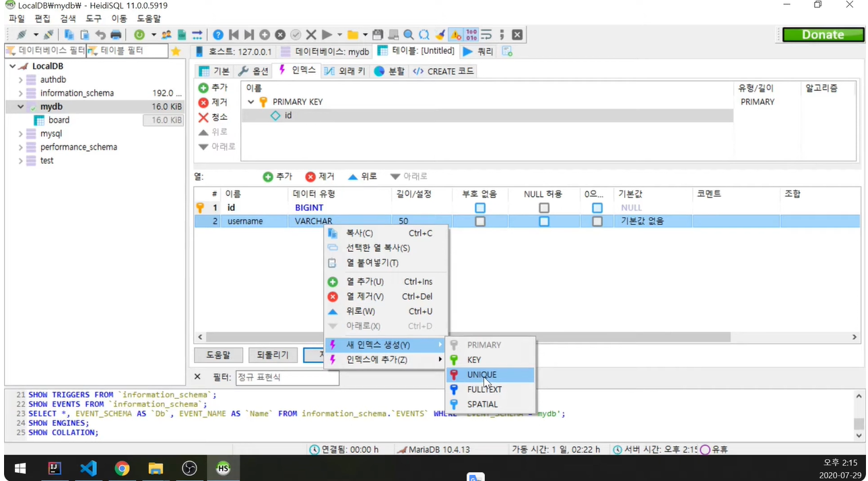Click the 테이블 필터 input field
Screen dimensions: 868x481
point(127,51)
